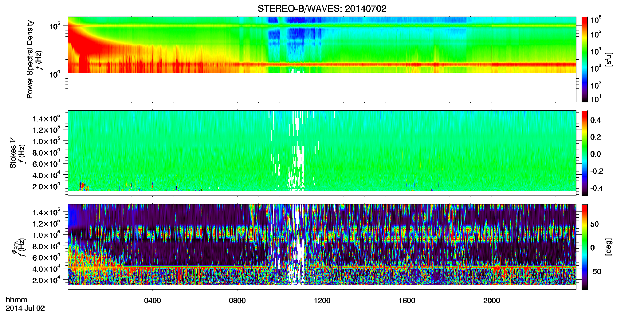Click the "50" tick on the deg colorbar

tap(595, 224)
